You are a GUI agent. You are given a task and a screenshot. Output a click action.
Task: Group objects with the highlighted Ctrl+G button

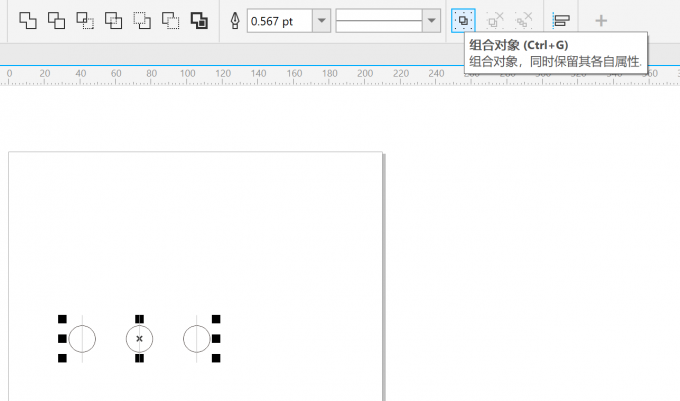tap(463, 20)
